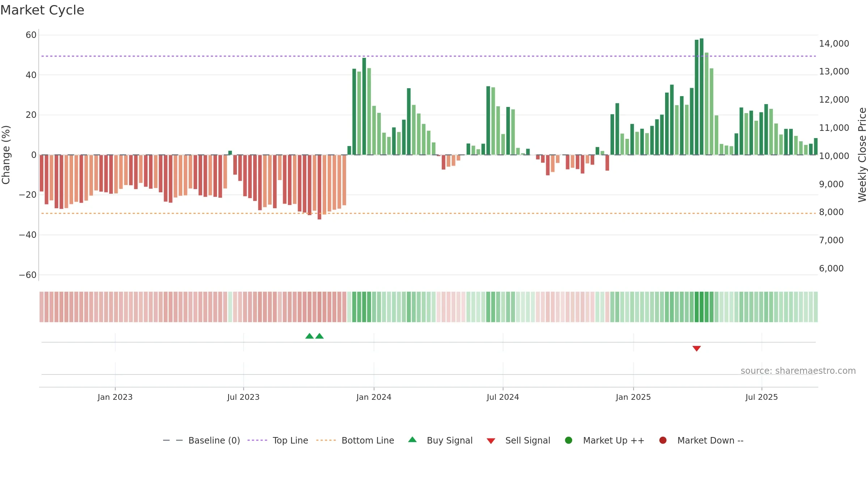Click the green Market Up circle in legend
This screenshot has height=488, width=868.
click(569, 440)
